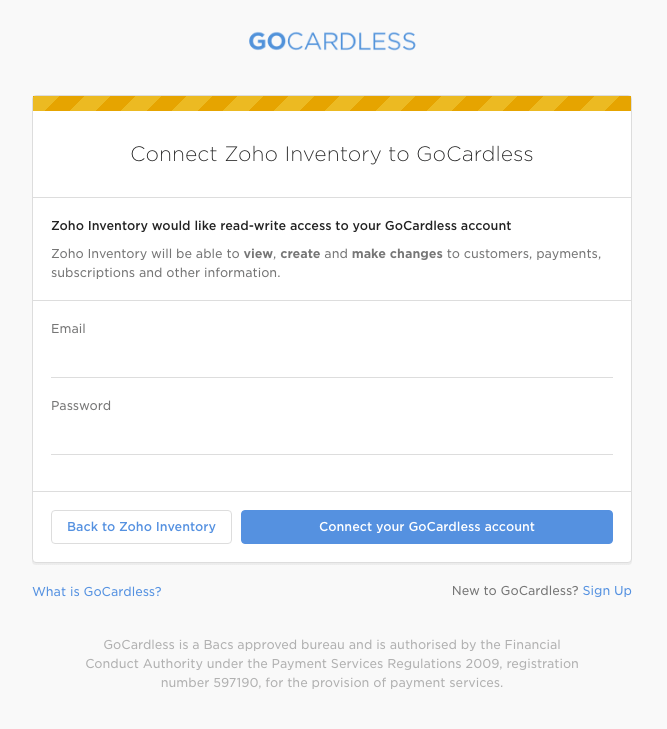667x729 pixels.
Task: Click the Bacs approved bureau footer line
Action: 332,645
